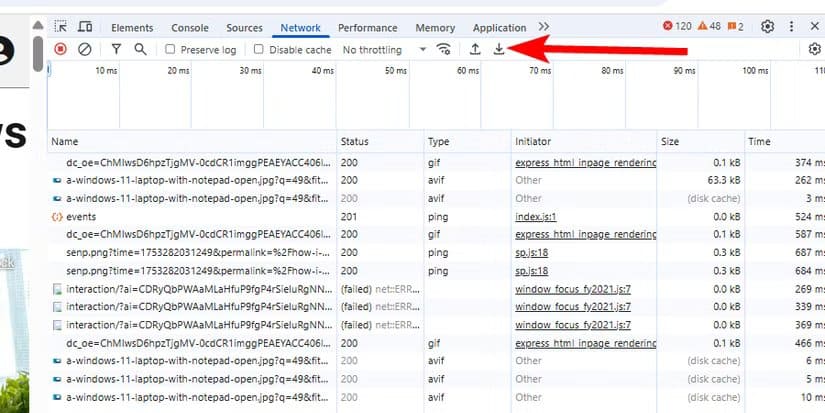Click the page's vertical scrollbar thumb
Screen dimensions: 825x413
[x=38, y=53]
